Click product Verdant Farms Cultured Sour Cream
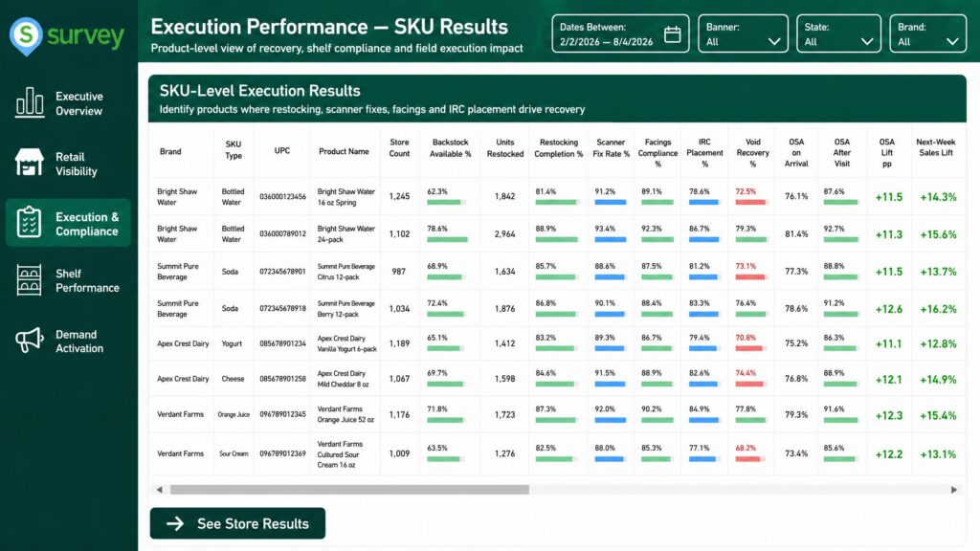The height and width of the screenshot is (551, 980). (340, 454)
